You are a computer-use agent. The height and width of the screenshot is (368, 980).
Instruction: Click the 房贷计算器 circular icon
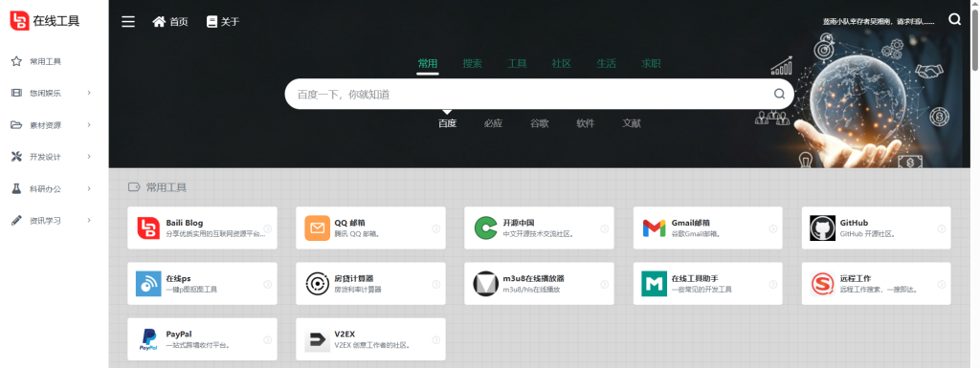point(317,284)
